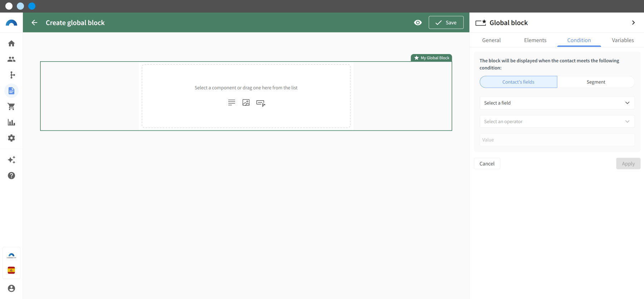Viewport: 644px width, 299px height.
Task: Open the user account avatar icon
Action: pos(11,288)
